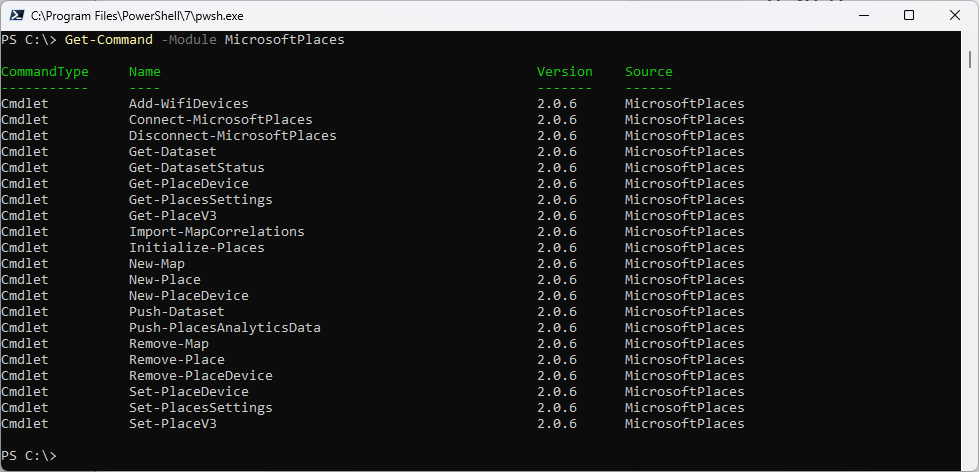979x472 pixels.
Task: Click the bottom PS C:\> prompt
Action: (29, 456)
